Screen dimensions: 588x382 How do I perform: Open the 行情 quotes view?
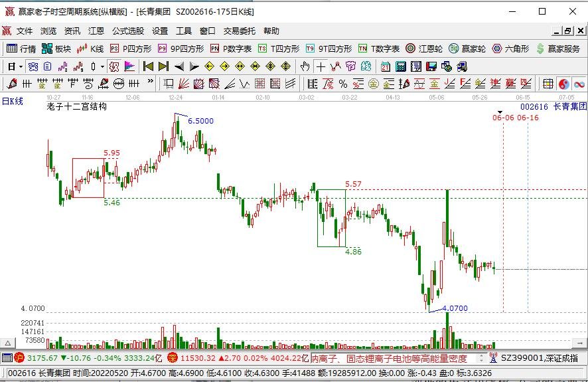21,48
